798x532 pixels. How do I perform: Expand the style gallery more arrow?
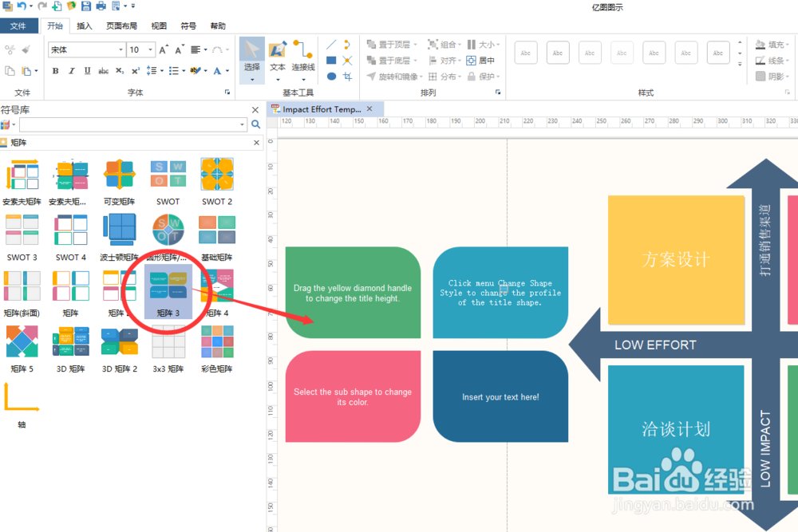[740, 64]
